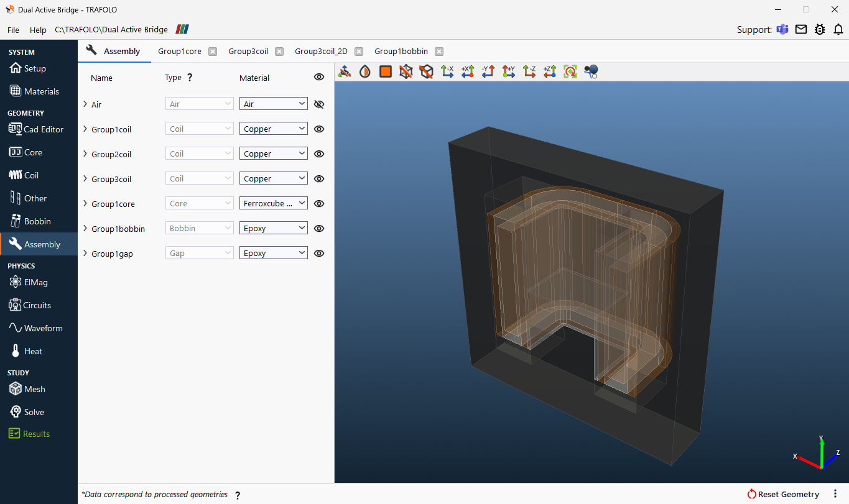Viewport: 849px width, 504px height.
Task: Switch to the Group1core tab
Action: [180, 51]
